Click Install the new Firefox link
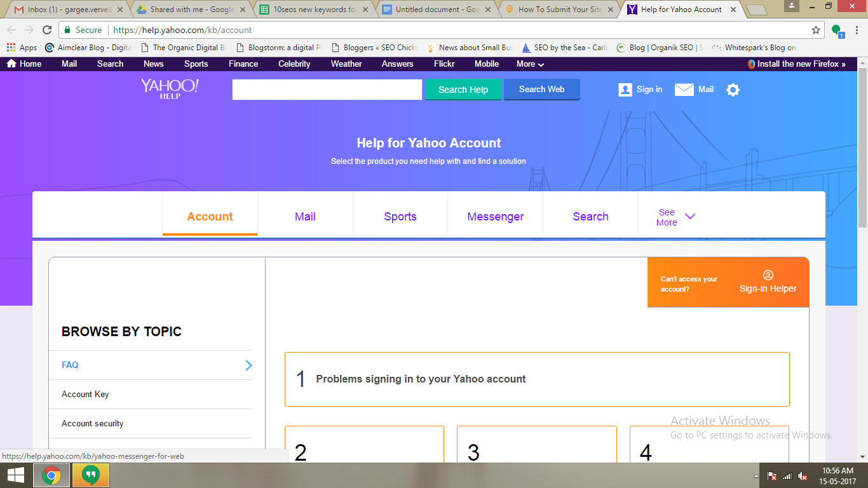 pyautogui.click(x=801, y=64)
